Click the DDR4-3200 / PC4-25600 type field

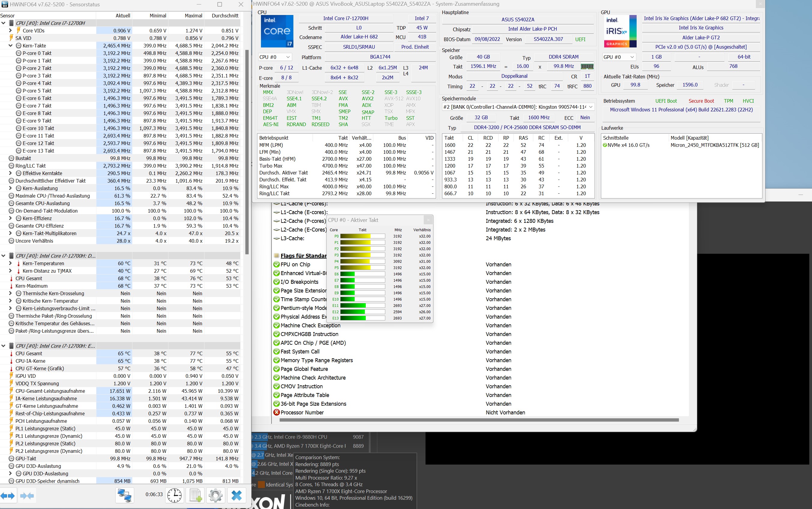527,128
